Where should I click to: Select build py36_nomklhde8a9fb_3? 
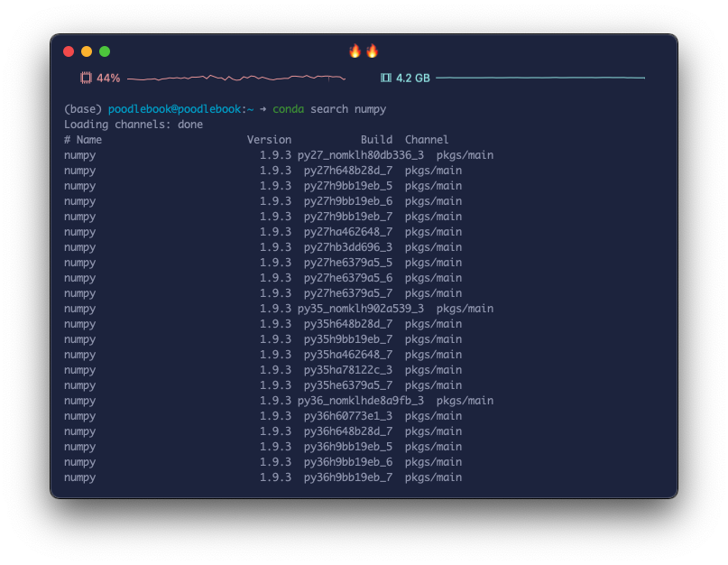[361, 401]
